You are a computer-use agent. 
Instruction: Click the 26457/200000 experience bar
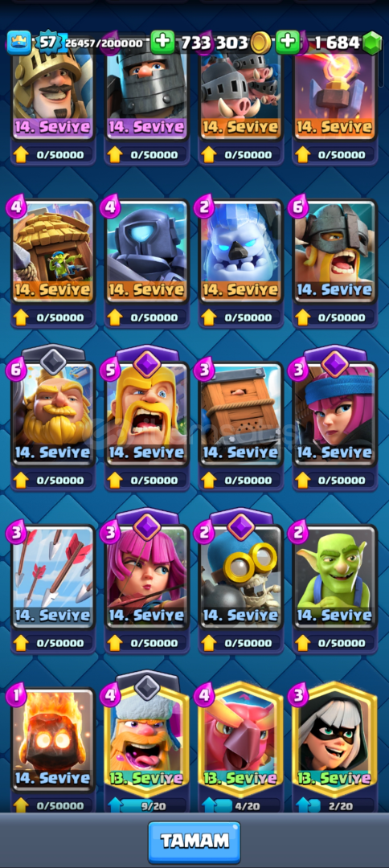click(105, 43)
